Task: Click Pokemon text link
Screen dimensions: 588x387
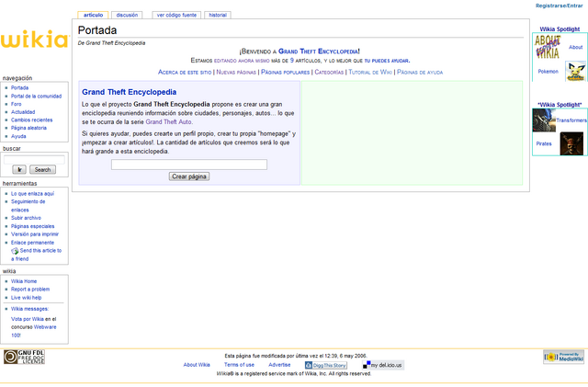Action: click(548, 72)
